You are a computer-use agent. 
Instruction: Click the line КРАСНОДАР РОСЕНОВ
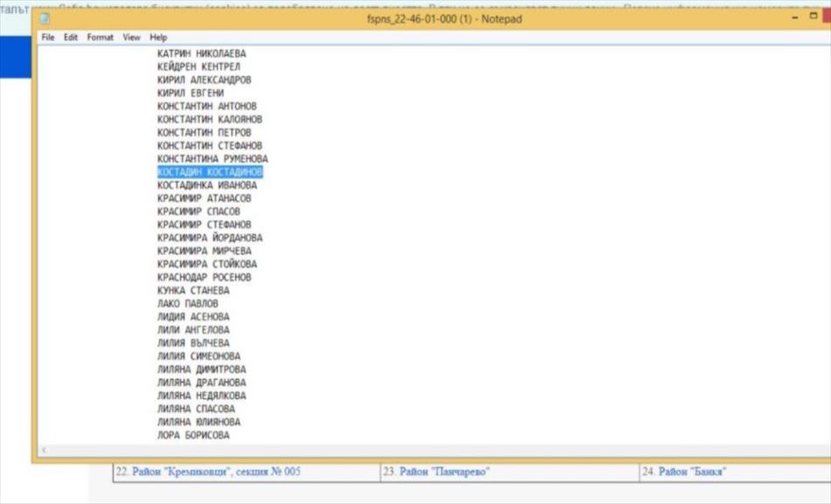pos(204,277)
